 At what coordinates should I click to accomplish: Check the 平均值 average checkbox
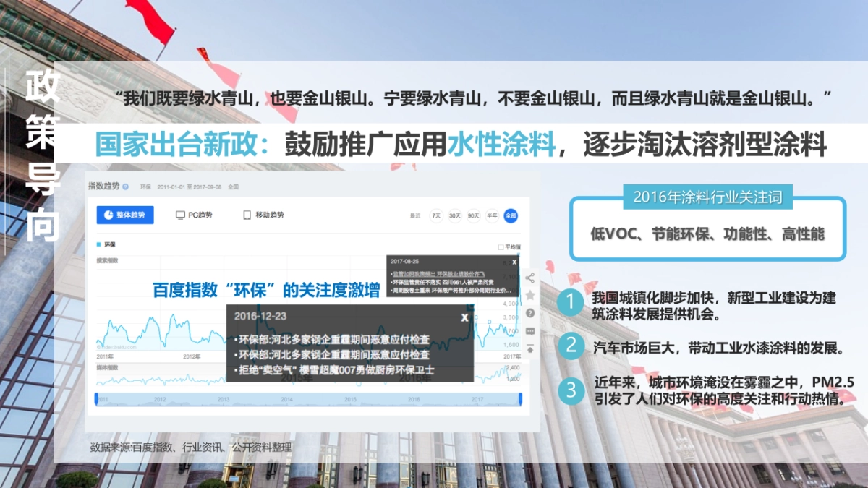coord(502,247)
